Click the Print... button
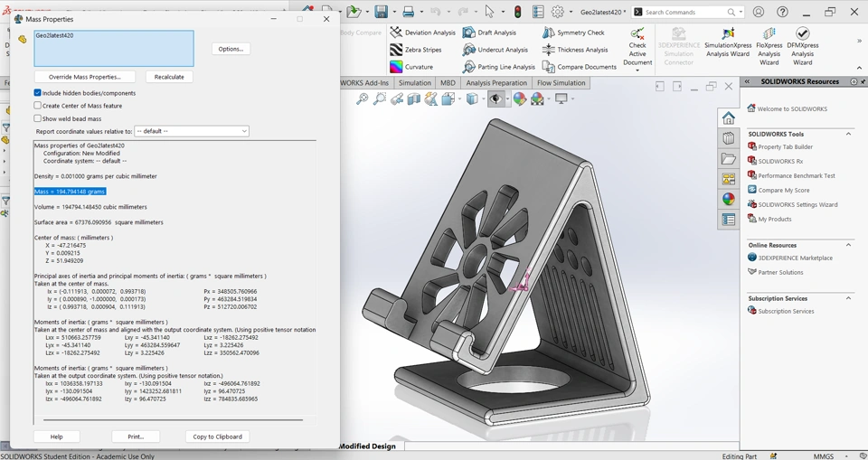 coord(136,437)
